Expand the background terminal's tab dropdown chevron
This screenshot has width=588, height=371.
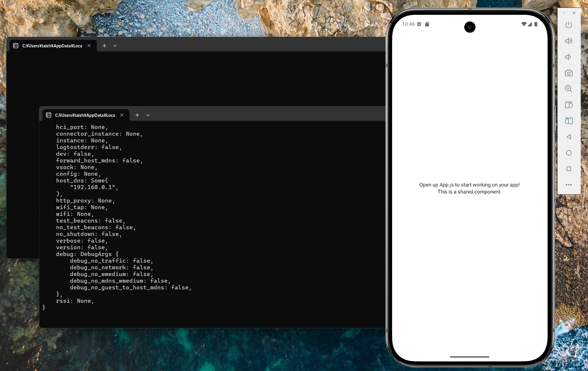(x=115, y=46)
